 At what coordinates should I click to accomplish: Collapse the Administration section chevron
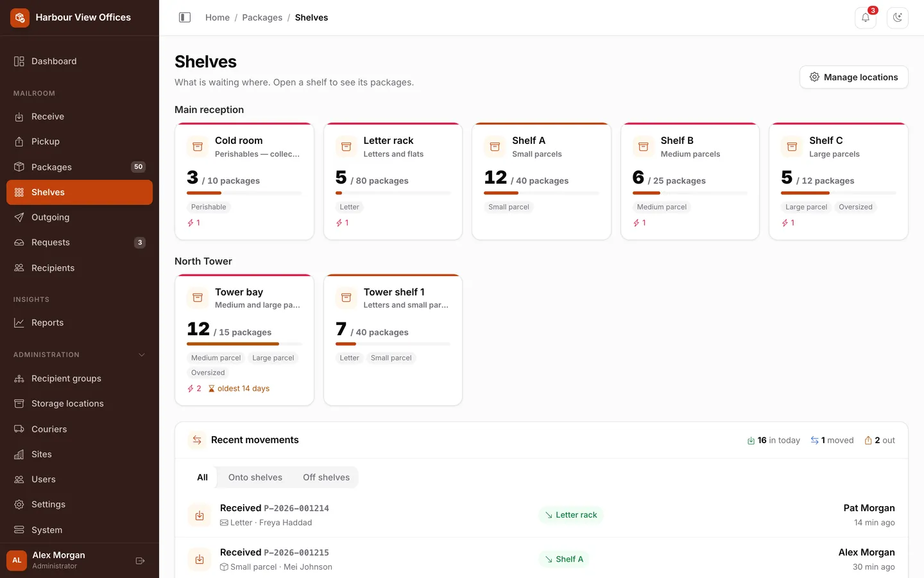tap(142, 355)
